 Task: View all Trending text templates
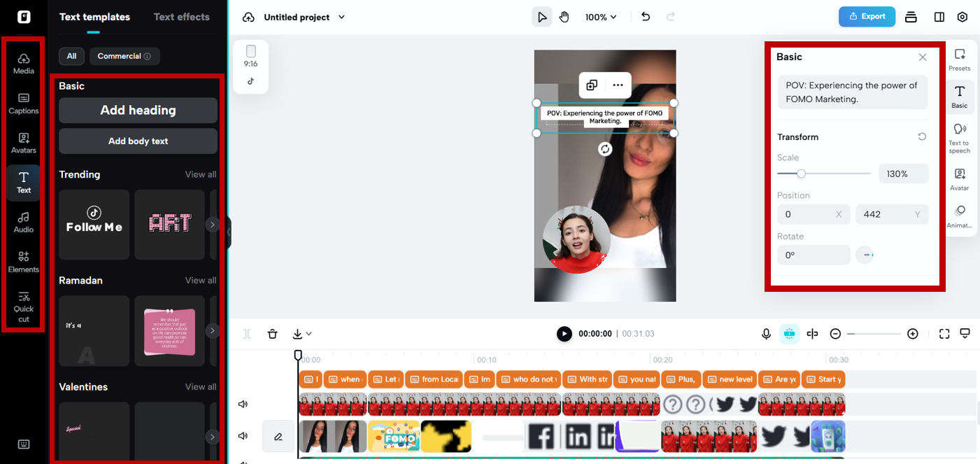201,174
